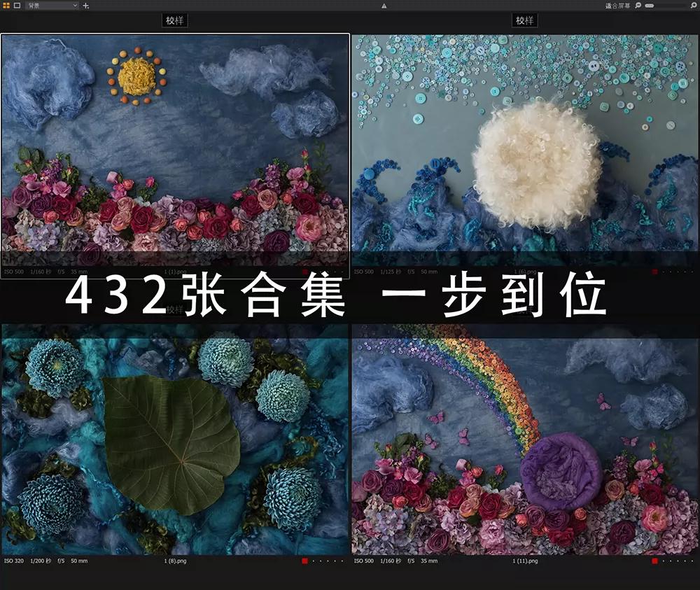
Task: Open the 背景 dropdown in viewer toolbar
Action: coord(52,6)
